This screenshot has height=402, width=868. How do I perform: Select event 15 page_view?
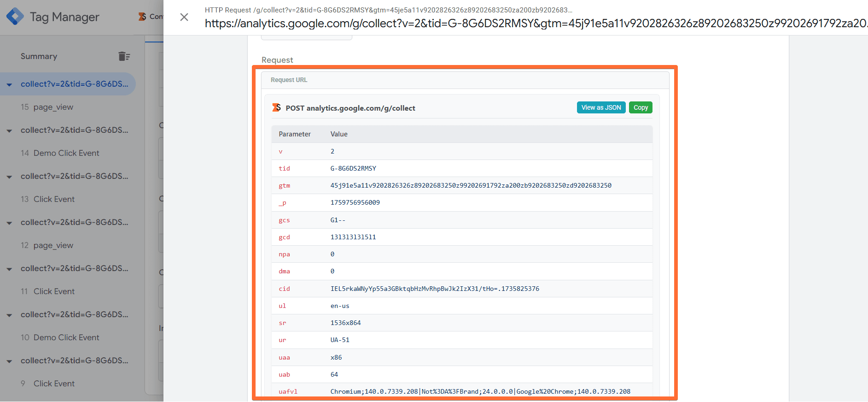tap(53, 107)
